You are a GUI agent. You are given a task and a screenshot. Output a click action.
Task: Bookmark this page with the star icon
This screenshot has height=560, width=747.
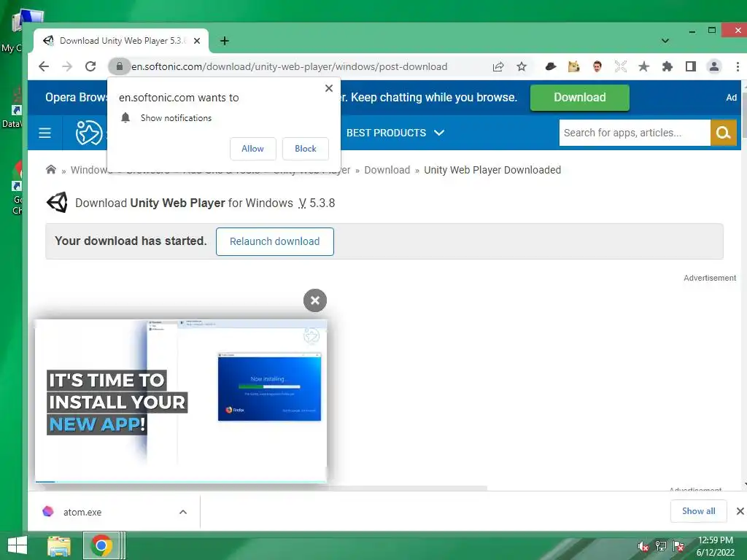[x=522, y=66]
